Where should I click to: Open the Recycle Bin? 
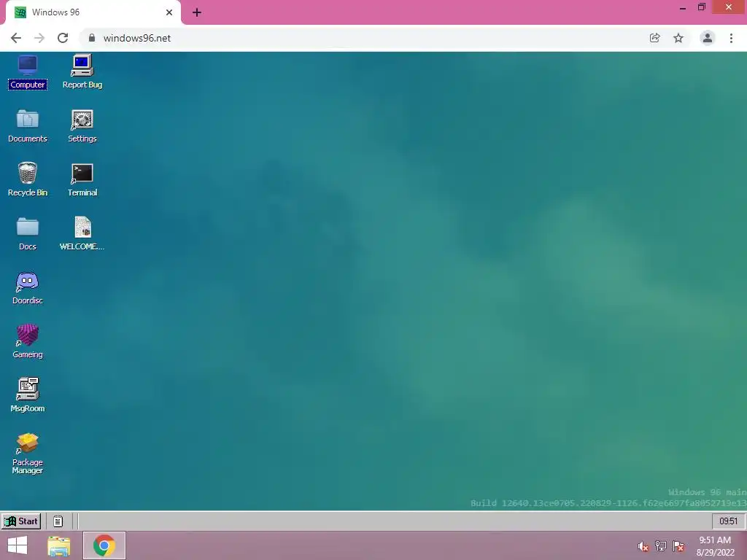pos(28,180)
